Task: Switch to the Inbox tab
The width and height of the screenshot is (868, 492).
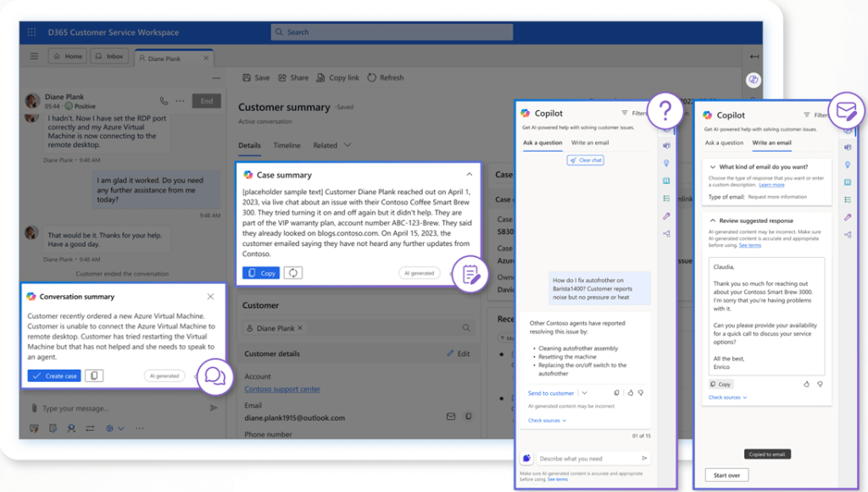Action: [x=109, y=56]
